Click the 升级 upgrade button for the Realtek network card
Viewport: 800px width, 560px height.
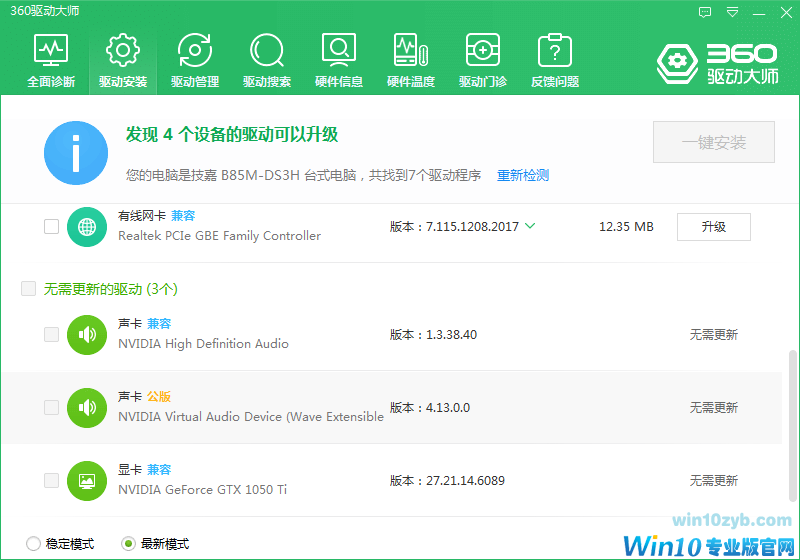tap(714, 227)
